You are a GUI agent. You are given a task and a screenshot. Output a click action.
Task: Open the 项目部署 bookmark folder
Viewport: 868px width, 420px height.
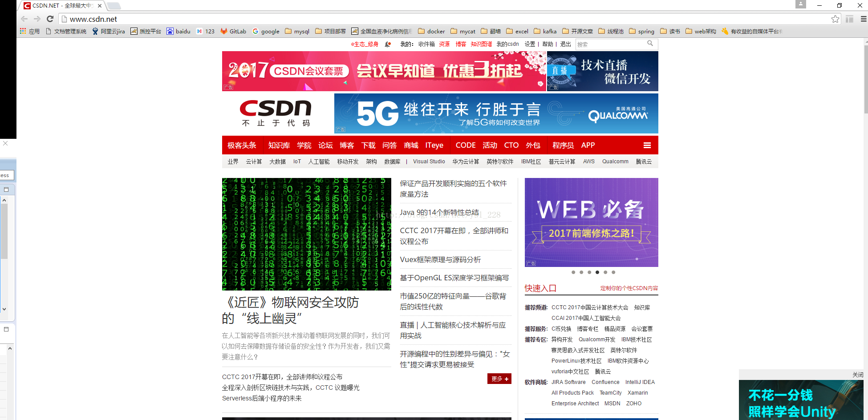(x=330, y=31)
